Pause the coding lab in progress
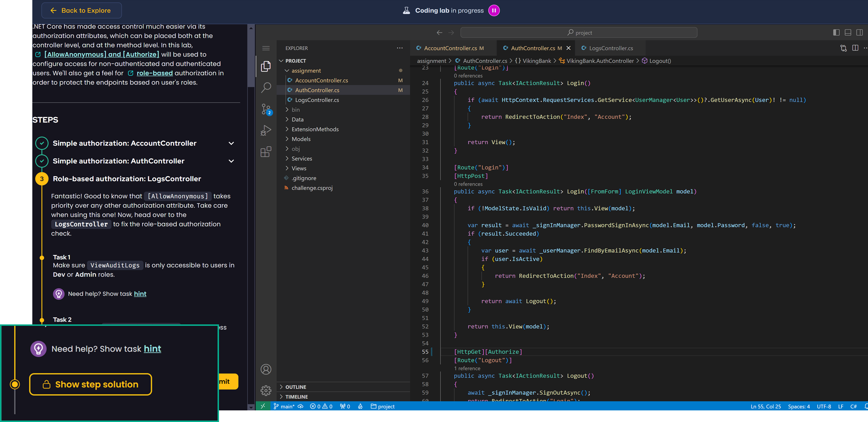 pos(494,11)
